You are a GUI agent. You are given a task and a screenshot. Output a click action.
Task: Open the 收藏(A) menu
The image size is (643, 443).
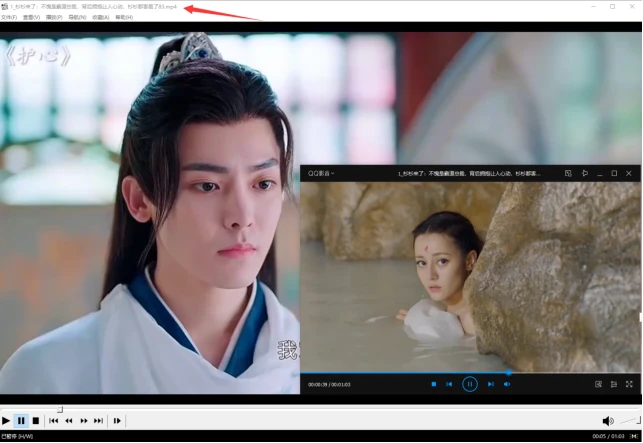click(100, 17)
